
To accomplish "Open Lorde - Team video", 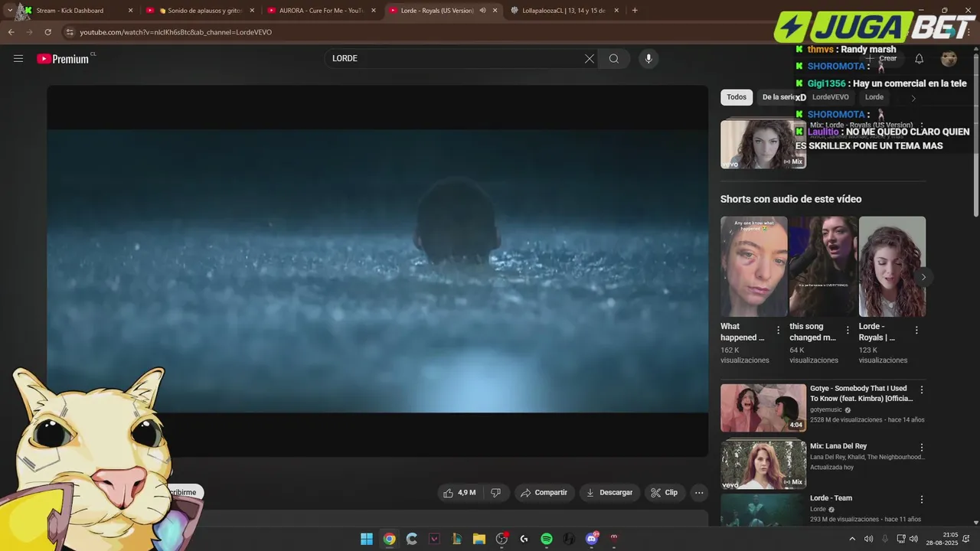I will pos(831,498).
